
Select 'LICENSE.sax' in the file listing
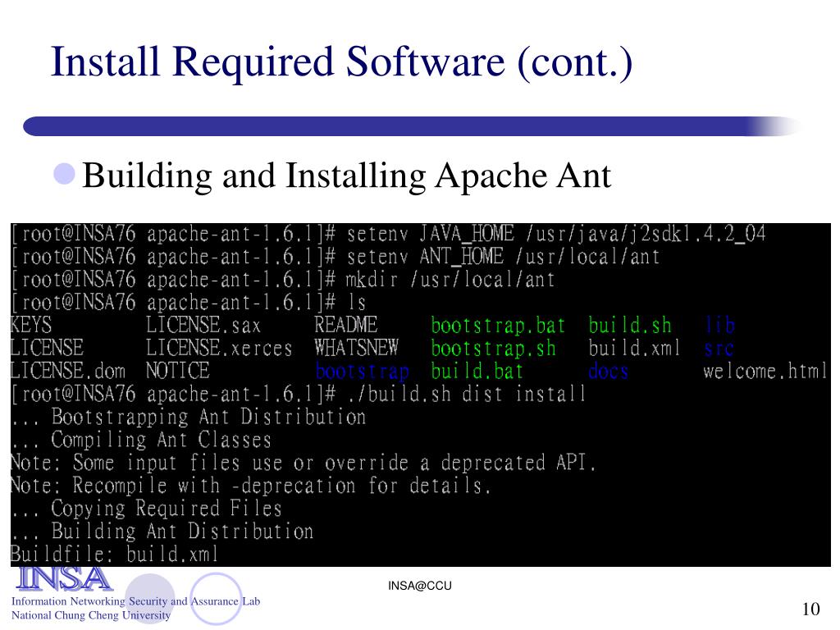(203, 325)
